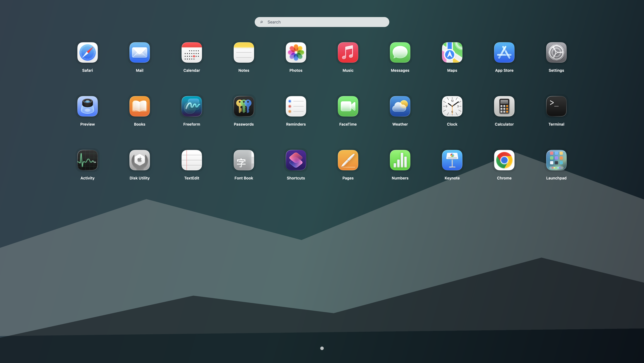The height and width of the screenshot is (363, 644).
Task: Open the FaceTime app icon
Action: (348, 106)
